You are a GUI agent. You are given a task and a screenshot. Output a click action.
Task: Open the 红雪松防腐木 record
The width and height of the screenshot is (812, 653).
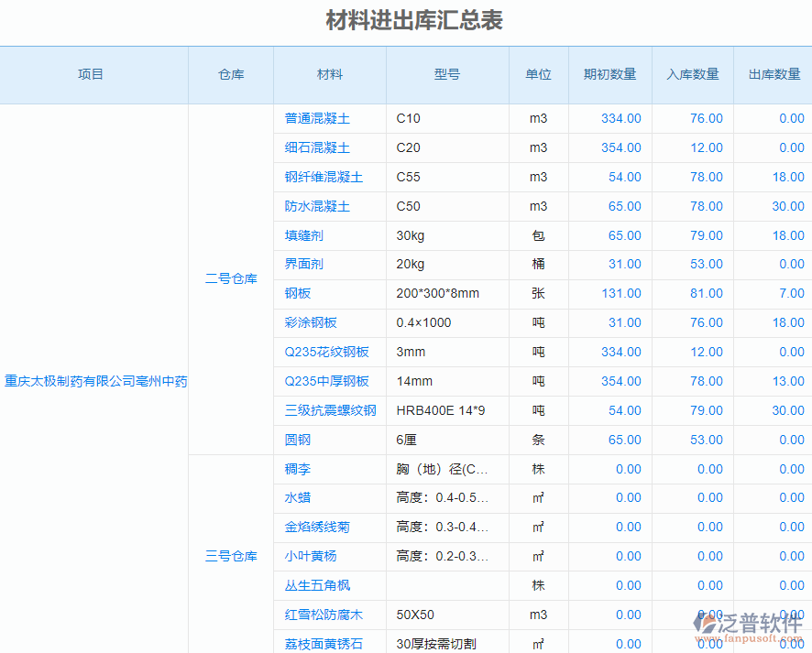[x=322, y=615]
